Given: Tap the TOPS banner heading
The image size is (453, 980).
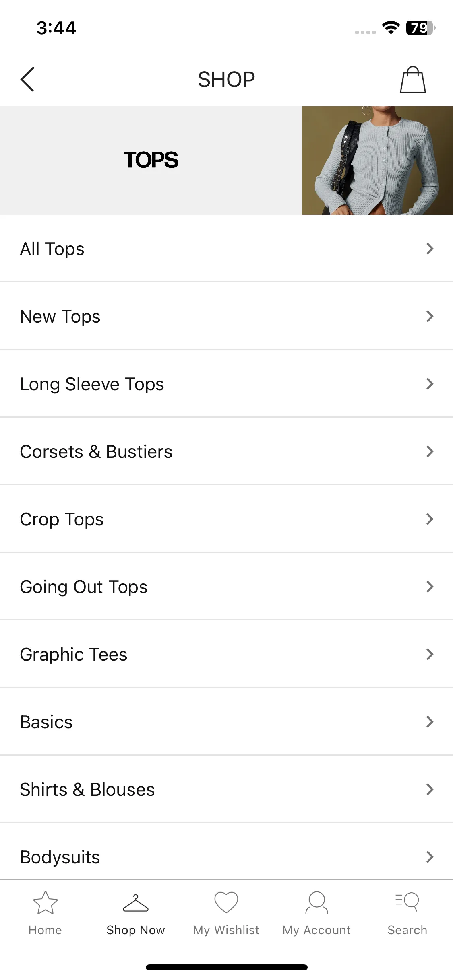Looking at the screenshot, I should 151,160.
